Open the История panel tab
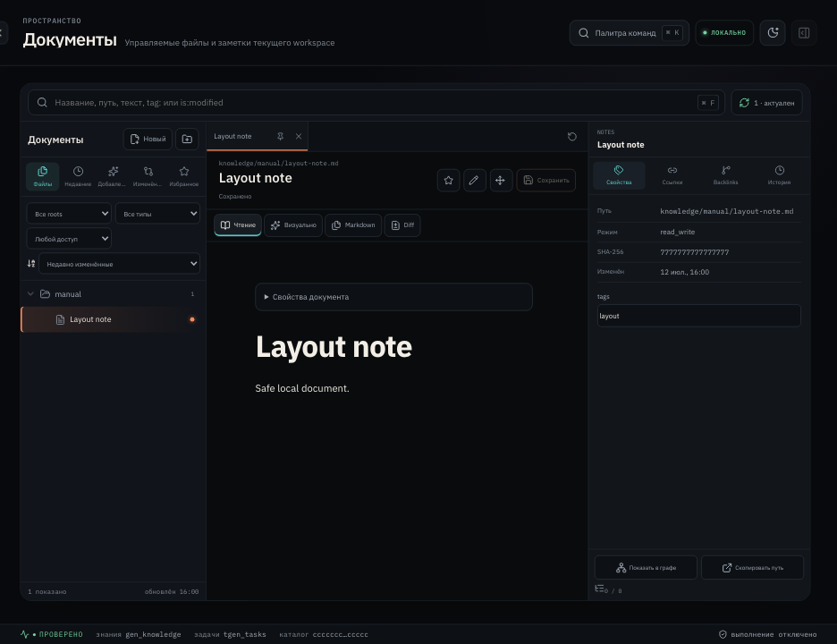 [779, 175]
